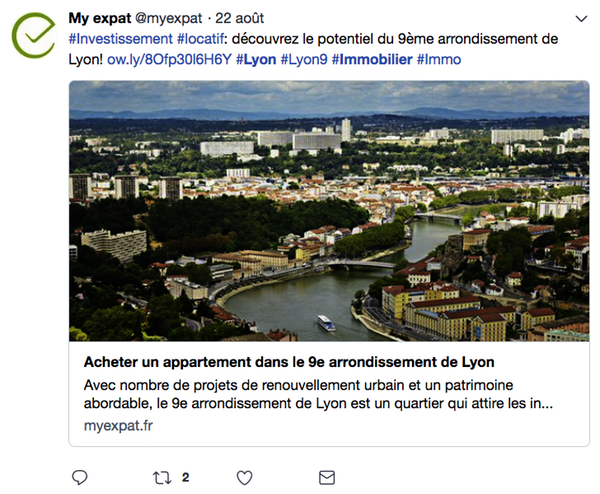This screenshot has width=600, height=494.
Task: Follow the ow.ly/8Ofp30l6H6Y short link
Action: [169, 60]
